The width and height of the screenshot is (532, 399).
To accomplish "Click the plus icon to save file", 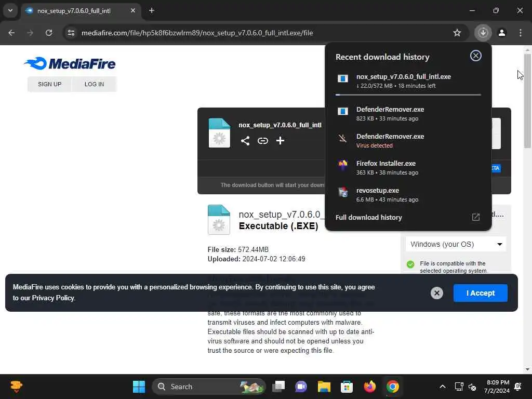I will pyautogui.click(x=280, y=140).
